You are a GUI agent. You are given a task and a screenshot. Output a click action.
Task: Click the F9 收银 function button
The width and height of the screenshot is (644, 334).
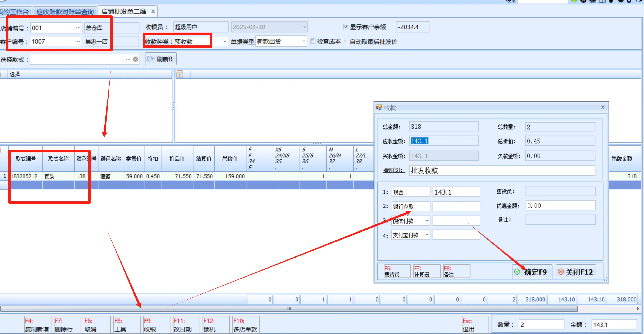pyautogui.click(x=156, y=324)
